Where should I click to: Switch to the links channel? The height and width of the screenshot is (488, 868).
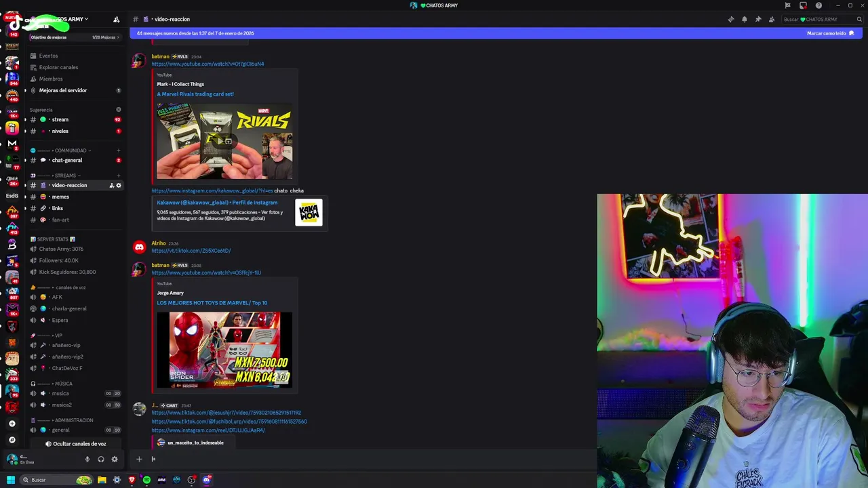coord(75,208)
